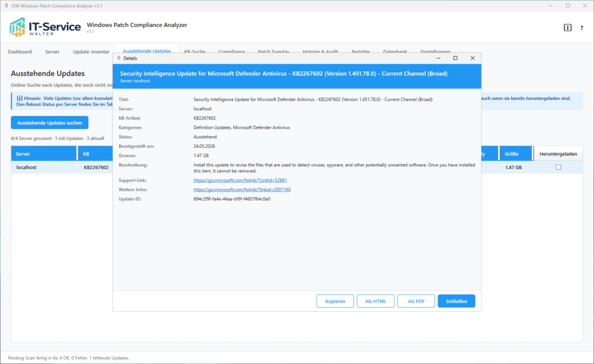Open the KB-Suche tab
This screenshot has height=364, width=594.
[x=195, y=52]
